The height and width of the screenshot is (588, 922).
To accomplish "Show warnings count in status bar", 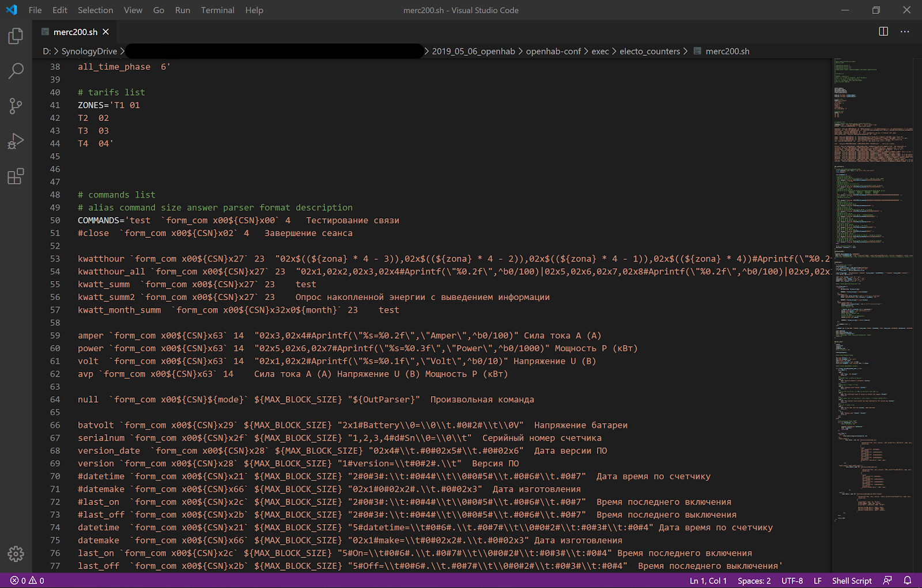I will point(36,581).
